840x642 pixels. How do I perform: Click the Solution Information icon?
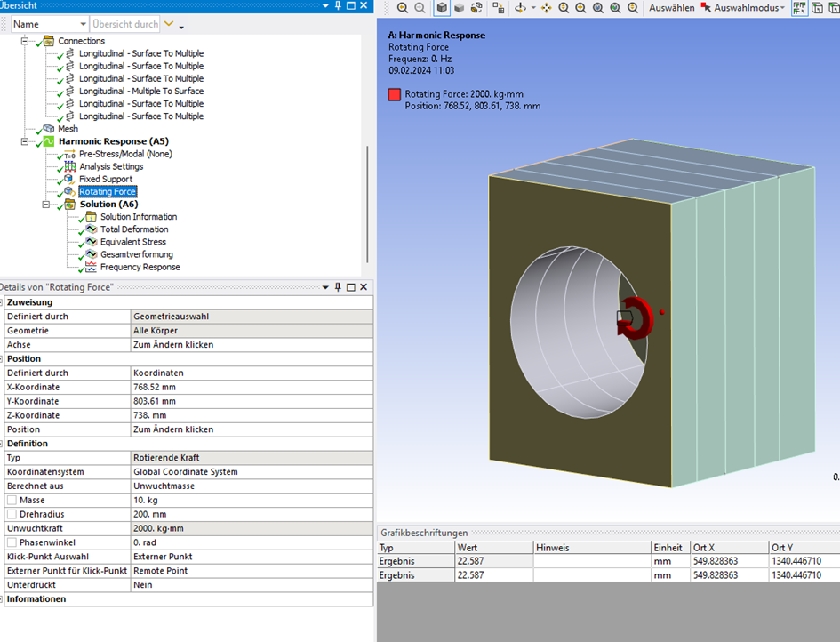click(x=90, y=217)
